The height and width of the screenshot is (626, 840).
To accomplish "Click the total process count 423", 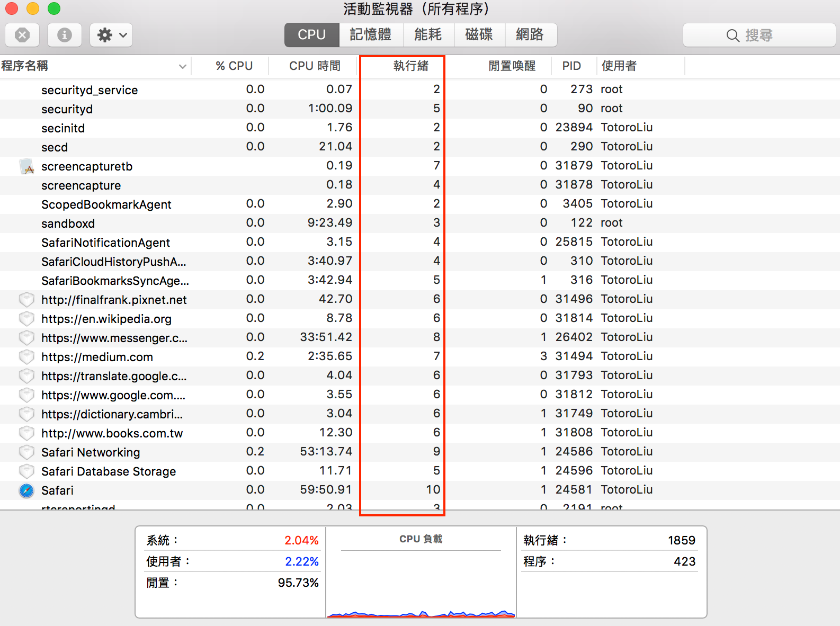I will 684,561.
